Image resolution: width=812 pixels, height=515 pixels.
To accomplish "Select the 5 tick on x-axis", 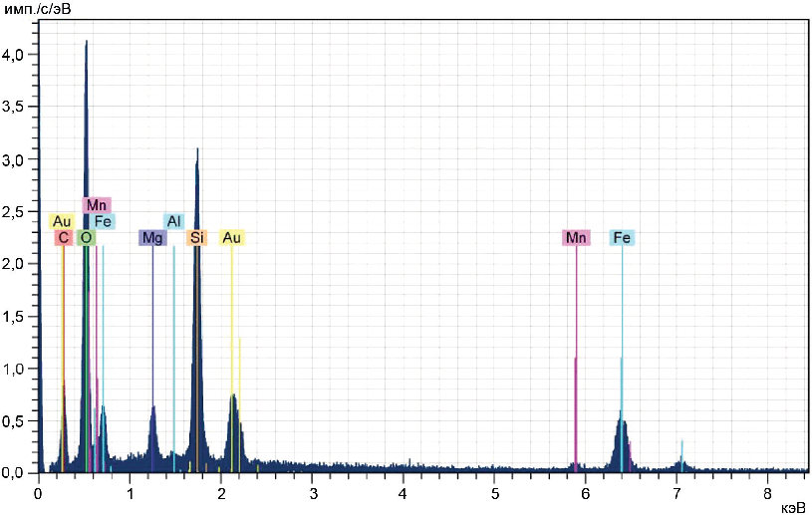I will point(494,490).
